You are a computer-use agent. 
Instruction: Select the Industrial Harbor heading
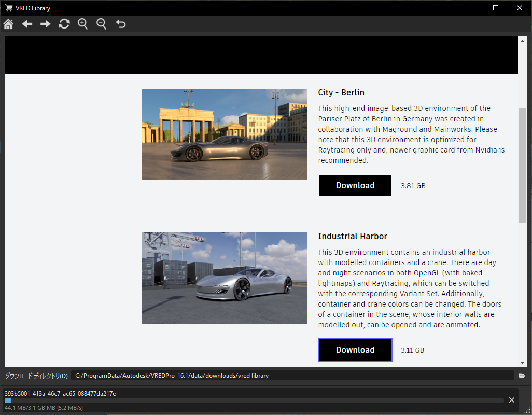[x=353, y=236]
